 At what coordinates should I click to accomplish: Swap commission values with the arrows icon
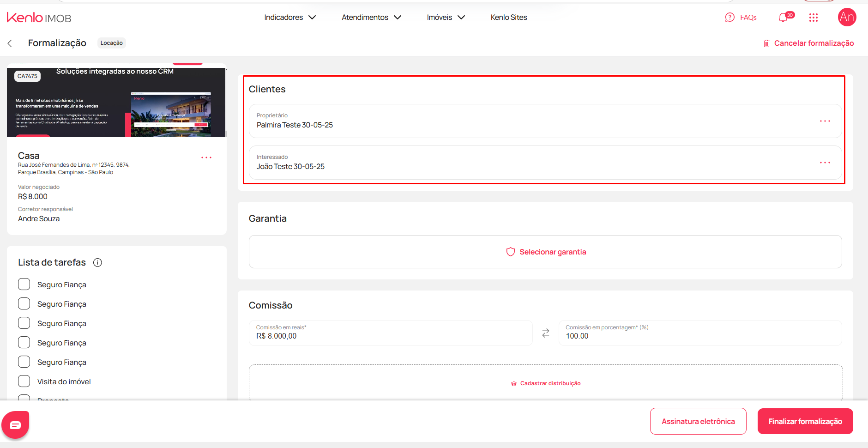click(546, 333)
